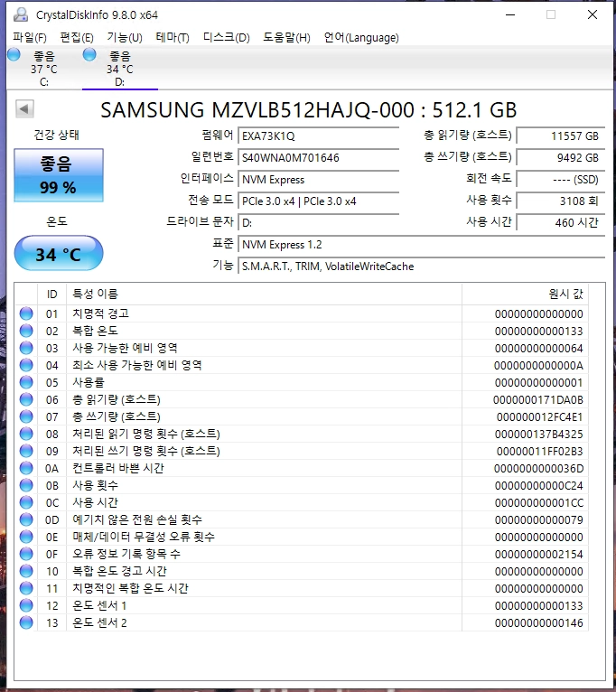Open the 편집(E) menu

coord(77,38)
